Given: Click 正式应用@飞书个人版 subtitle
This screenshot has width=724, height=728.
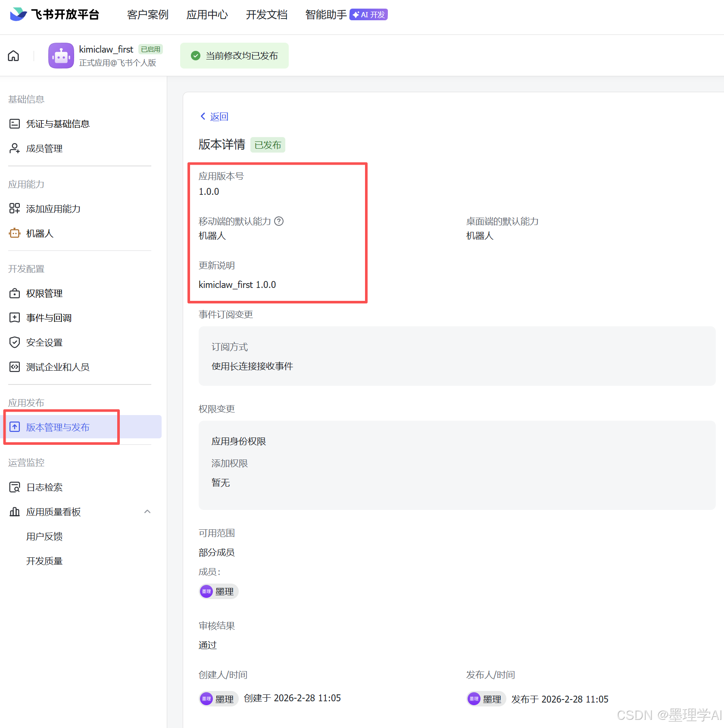Looking at the screenshot, I should [x=118, y=63].
